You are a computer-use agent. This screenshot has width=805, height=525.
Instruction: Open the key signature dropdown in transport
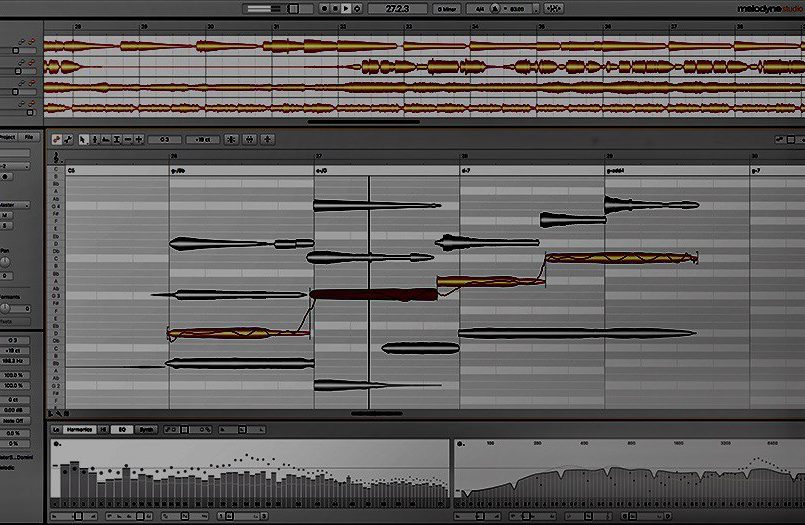(x=449, y=8)
